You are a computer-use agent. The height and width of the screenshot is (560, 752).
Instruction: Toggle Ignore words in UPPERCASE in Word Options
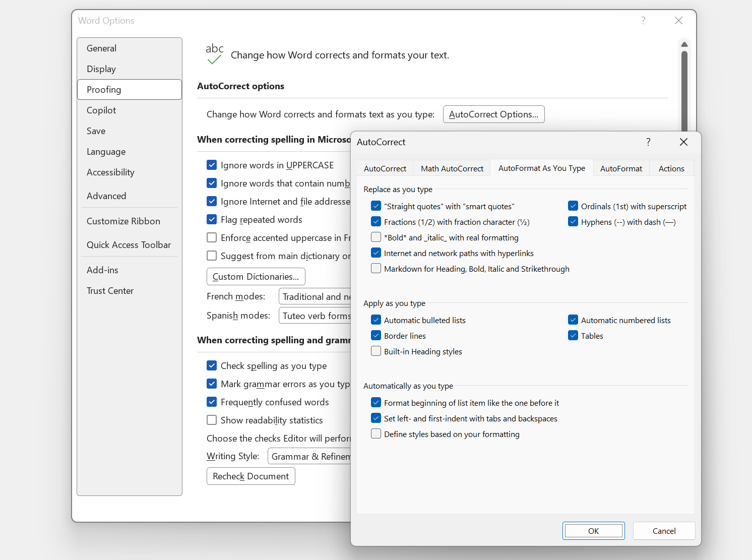tap(212, 165)
